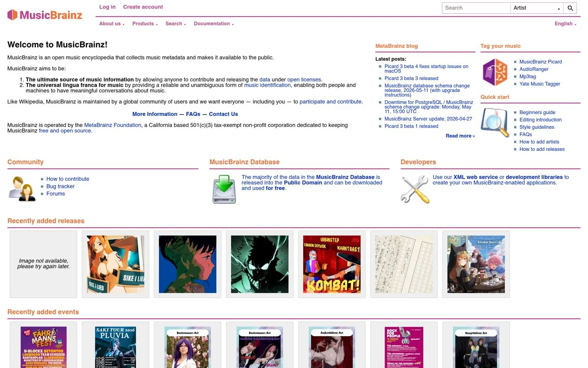Click Contact Us
588x368 pixels.
pyautogui.click(x=223, y=114)
